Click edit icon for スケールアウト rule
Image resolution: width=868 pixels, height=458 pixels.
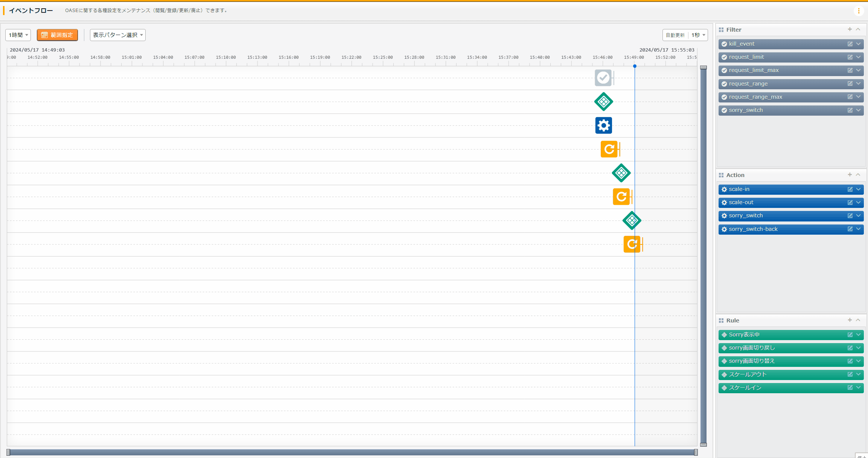(850, 374)
